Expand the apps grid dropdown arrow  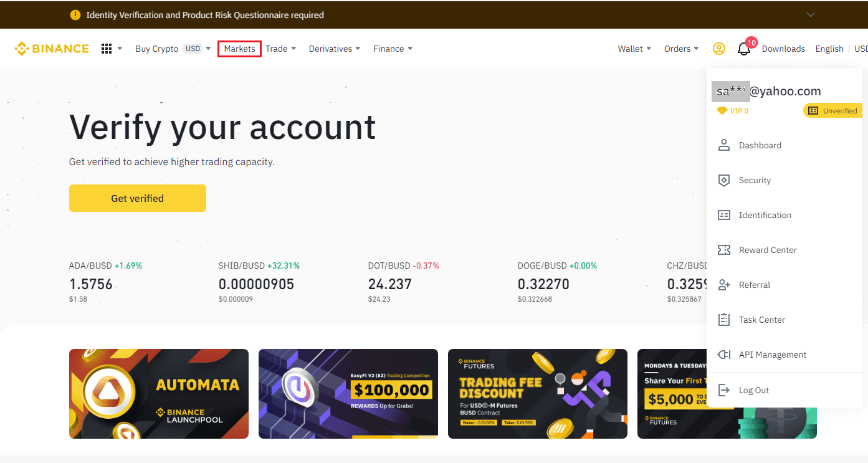point(120,49)
